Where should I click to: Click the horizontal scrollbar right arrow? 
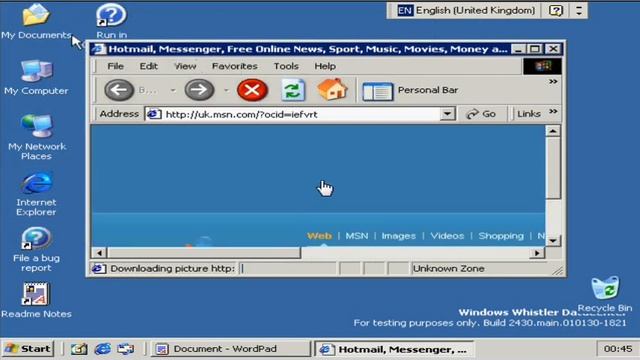pos(537,253)
